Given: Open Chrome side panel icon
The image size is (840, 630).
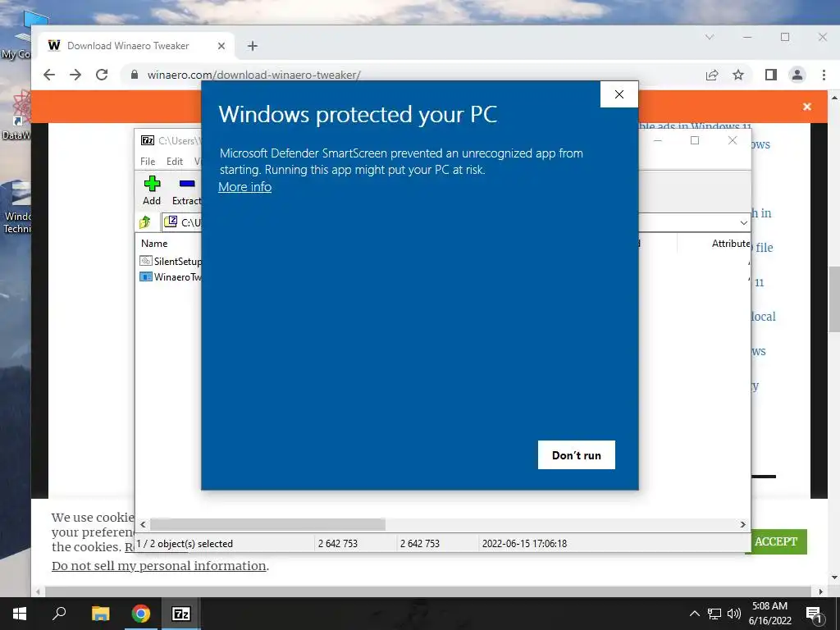Looking at the screenshot, I should pos(771,75).
